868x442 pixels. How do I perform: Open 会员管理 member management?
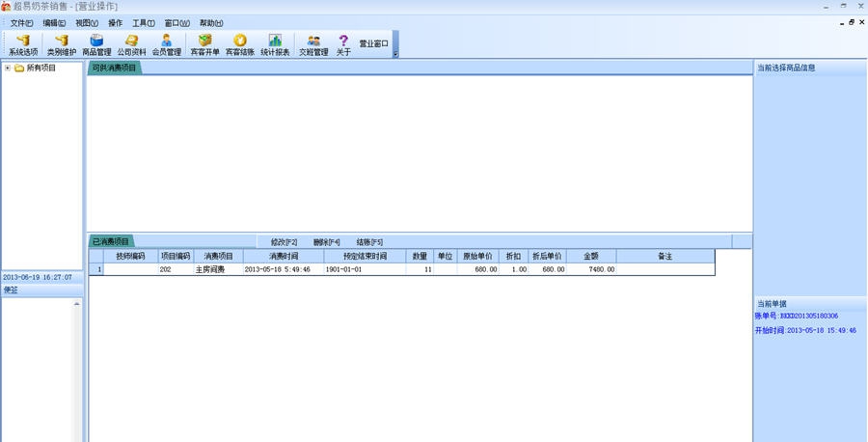point(167,44)
